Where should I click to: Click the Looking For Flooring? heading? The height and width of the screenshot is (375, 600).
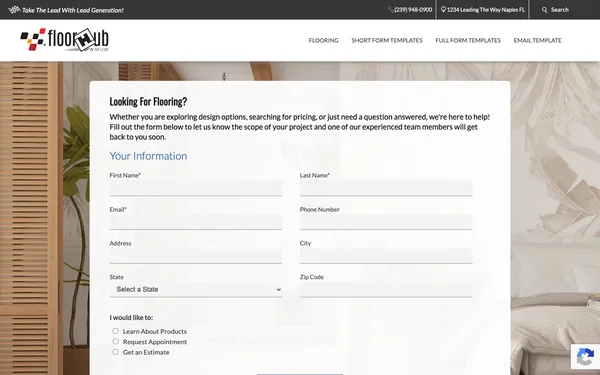[x=148, y=102]
